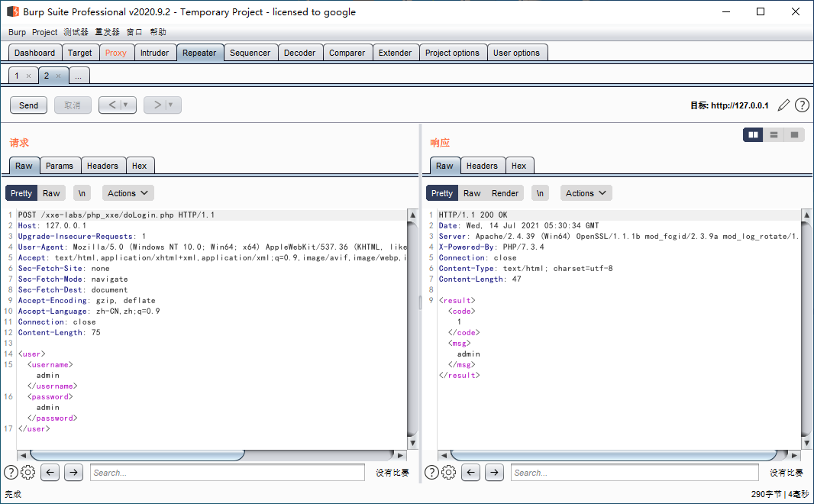The width and height of the screenshot is (814, 504).
Task: Open request Headers tab
Action: point(103,166)
